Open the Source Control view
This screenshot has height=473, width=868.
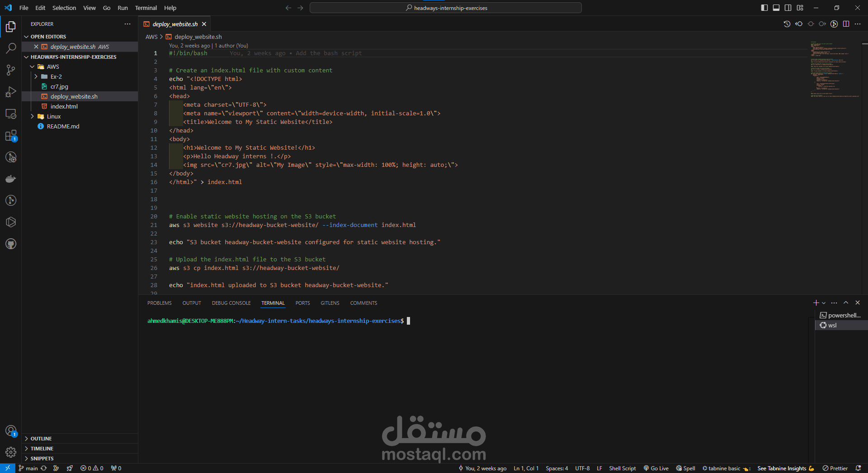coord(11,70)
